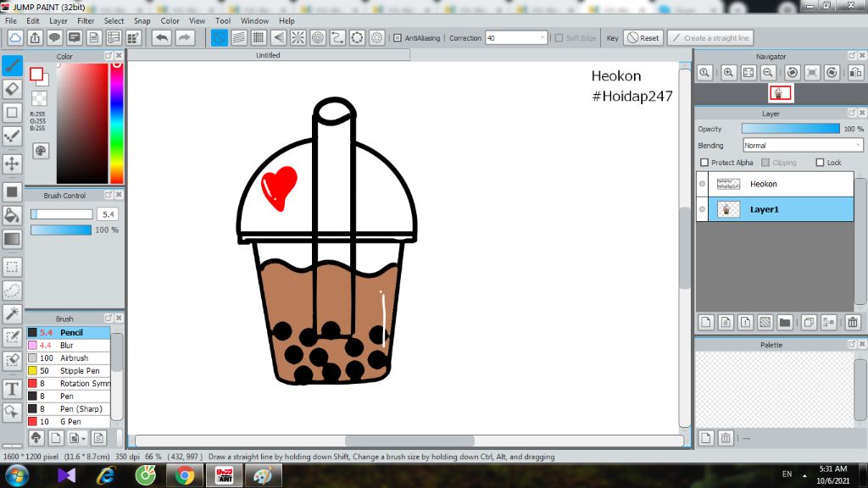This screenshot has height=488, width=868.
Task: Click the canvas horizontal scrollbar
Action: 409,441
